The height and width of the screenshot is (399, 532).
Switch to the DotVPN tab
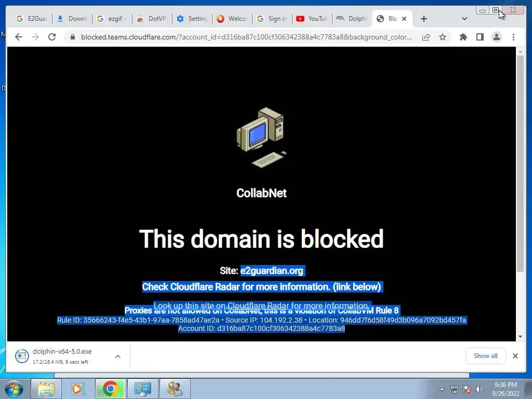click(x=152, y=19)
